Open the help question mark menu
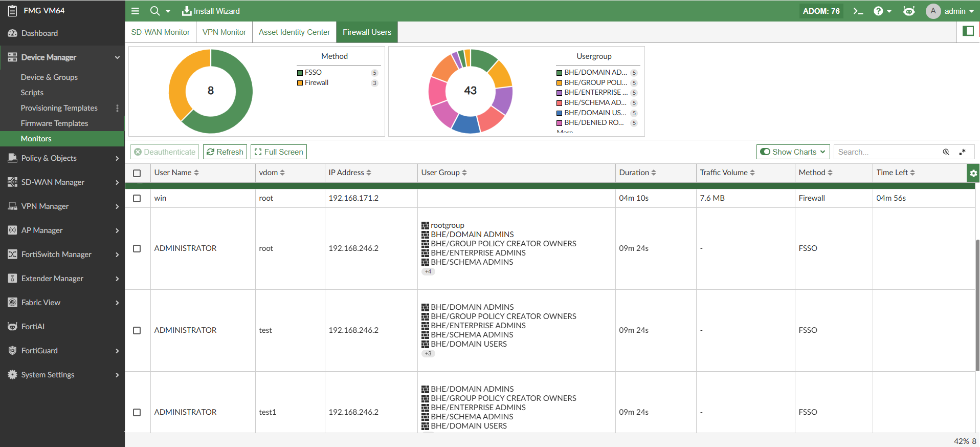This screenshot has width=980, height=447. [878, 11]
